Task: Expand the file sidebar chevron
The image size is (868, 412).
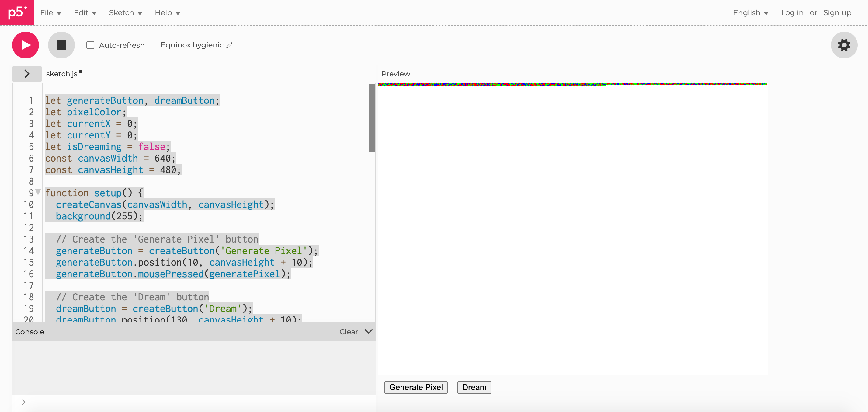Action: click(x=27, y=74)
